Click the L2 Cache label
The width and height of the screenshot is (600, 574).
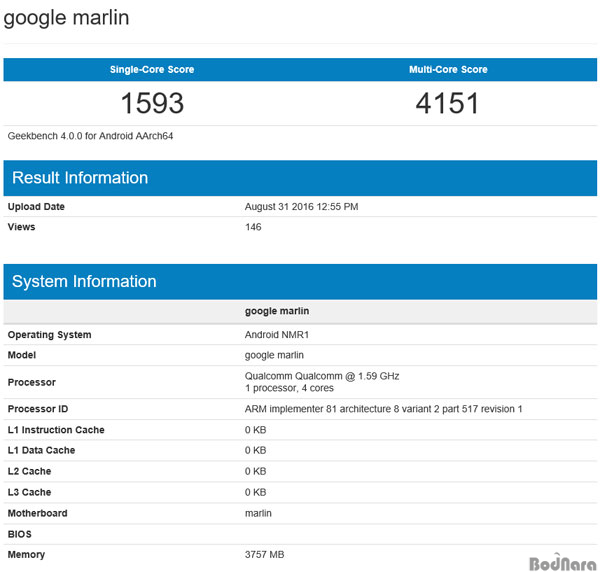coord(29,471)
